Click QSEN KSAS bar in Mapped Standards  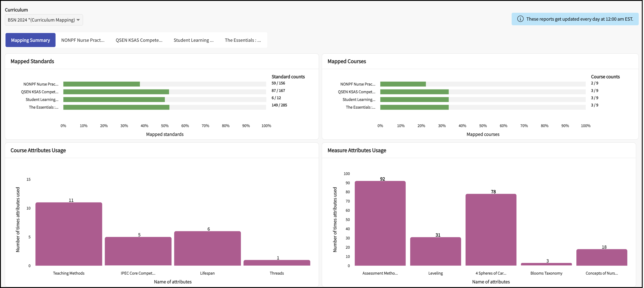click(116, 92)
